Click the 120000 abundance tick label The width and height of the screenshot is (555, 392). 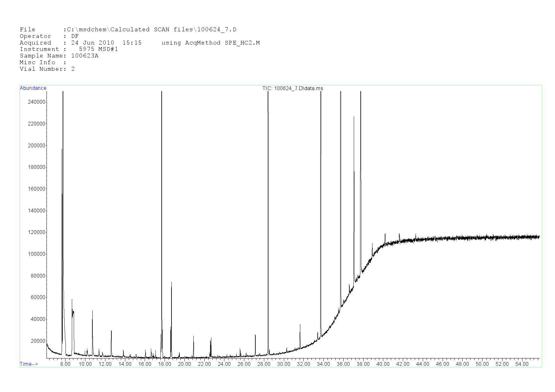[x=37, y=232]
